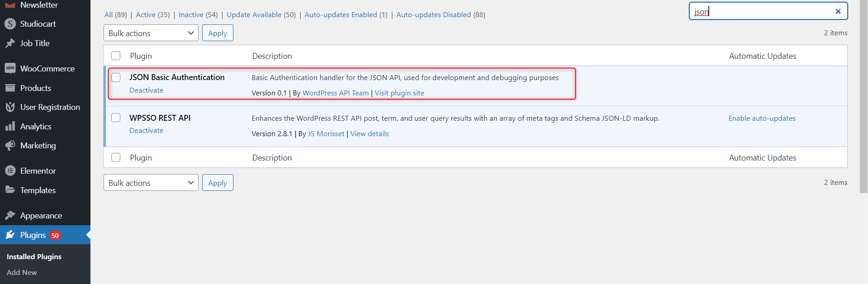Click the Job Title pin icon
The image size is (868, 284).
pos(10,43)
